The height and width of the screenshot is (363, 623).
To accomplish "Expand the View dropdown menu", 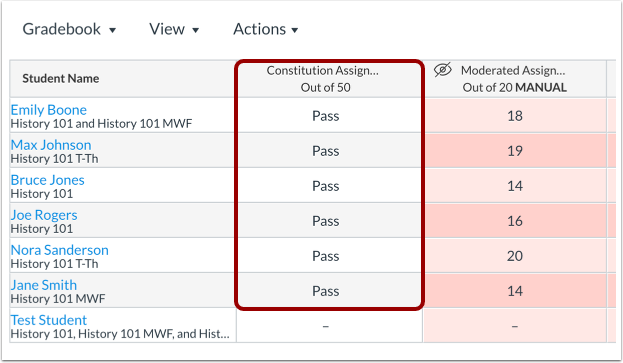I will (x=174, y=29).
